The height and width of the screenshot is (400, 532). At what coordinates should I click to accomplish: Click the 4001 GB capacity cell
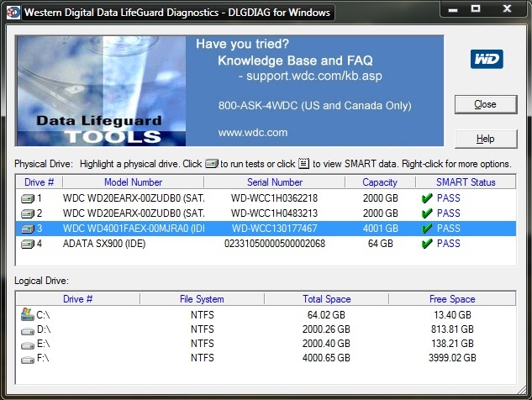click(381, 229)
